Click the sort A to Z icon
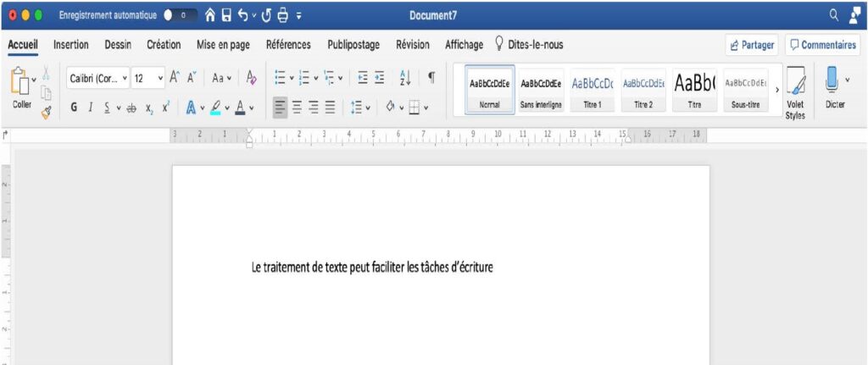 point(404,78)
